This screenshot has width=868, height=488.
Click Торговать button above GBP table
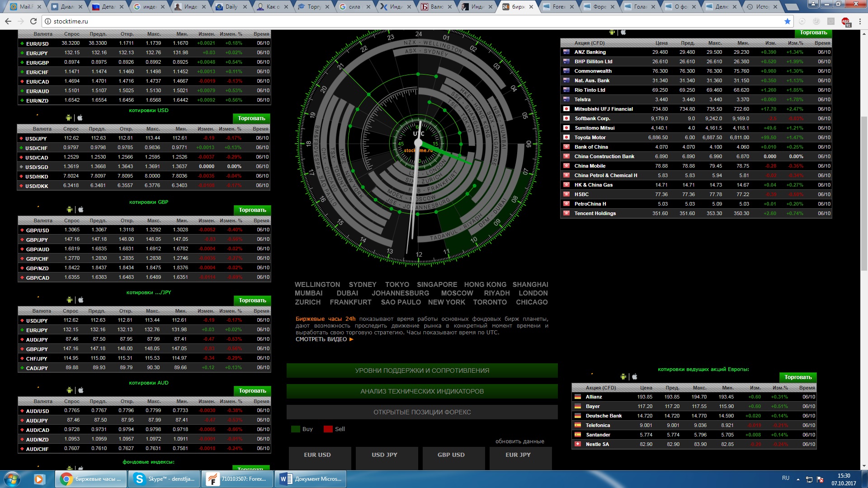pos(252,210)
